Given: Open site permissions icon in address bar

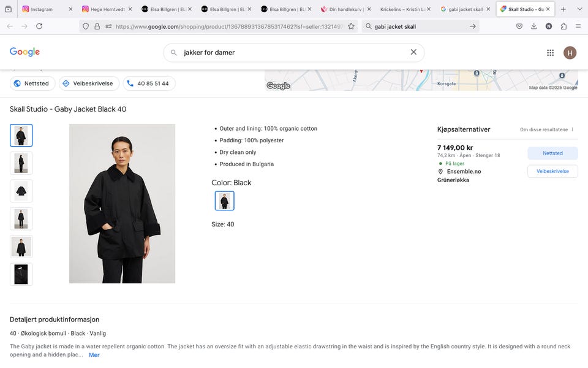Looking at the screenshot, I should coord(109,26).
